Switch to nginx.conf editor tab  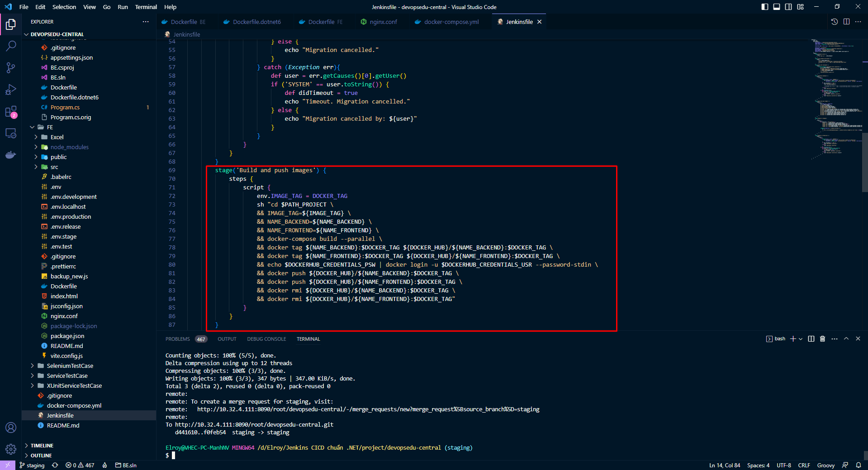[x=379, y=22]
